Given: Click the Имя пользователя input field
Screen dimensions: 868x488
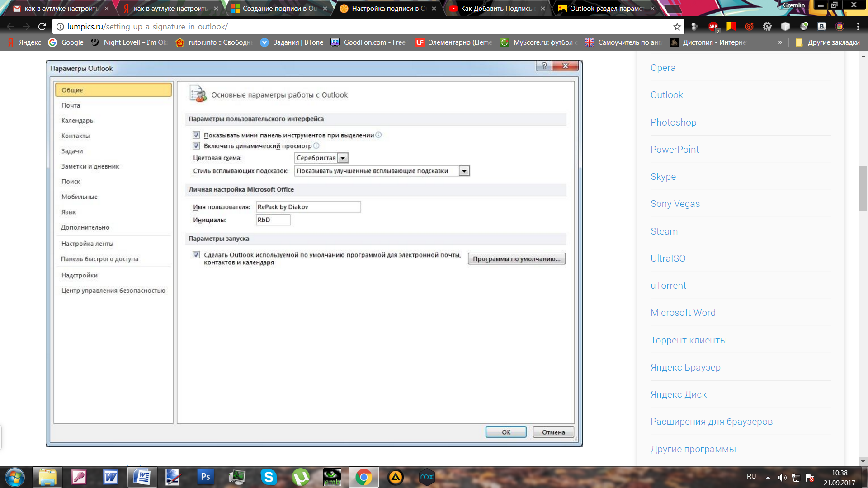Looking at the screenshot, I should point(308,207).
